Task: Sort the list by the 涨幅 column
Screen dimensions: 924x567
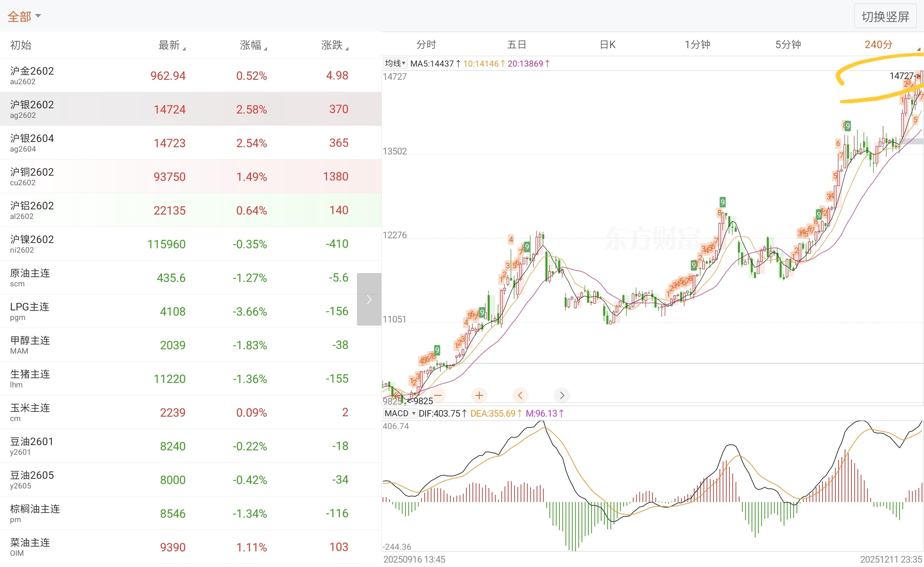Action: coord(253,45)
